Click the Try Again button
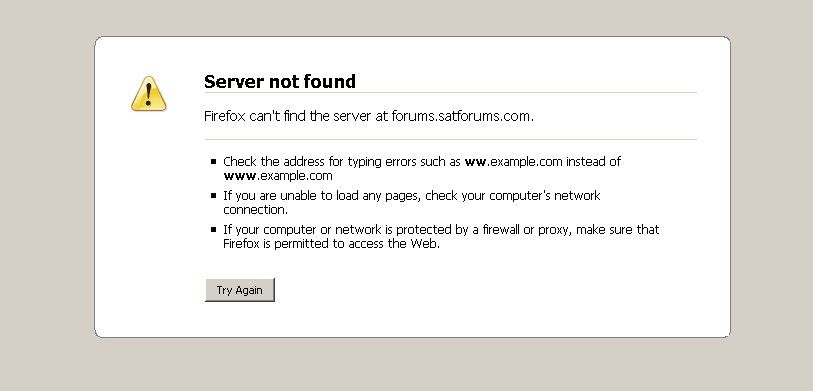Screen dimensions: 813x391 click(240, 290)
